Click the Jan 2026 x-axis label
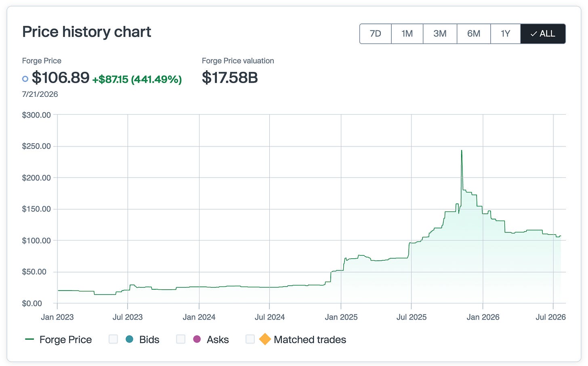Screen dimensions: 588x366 click(483, 317)
